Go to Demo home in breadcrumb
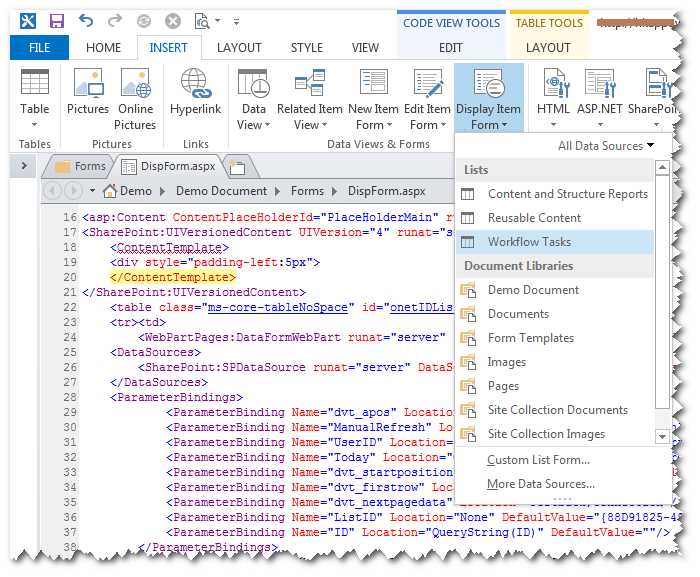Screen dimensions: 700x577 click(128, 191)
